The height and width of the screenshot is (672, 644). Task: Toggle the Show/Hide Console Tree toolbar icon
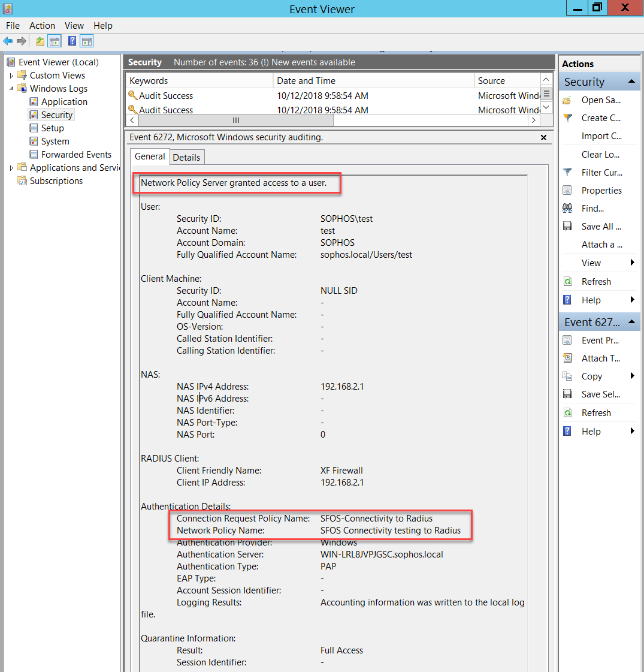click(x=55, y=41)
